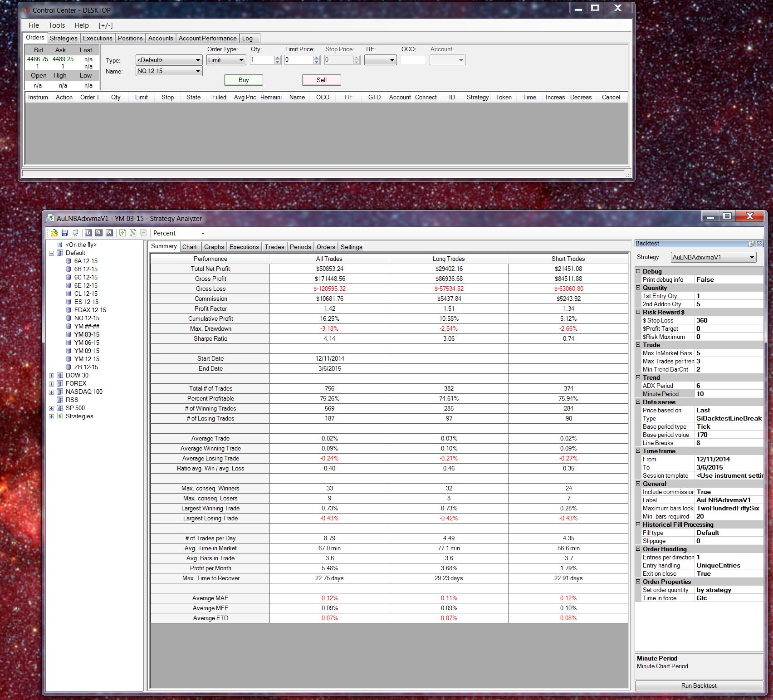Click the pin icon on Backtest panel
Image resolution: width=773 pixels, height=700 pixels.
pyautogui.click(x=751, y=244)
